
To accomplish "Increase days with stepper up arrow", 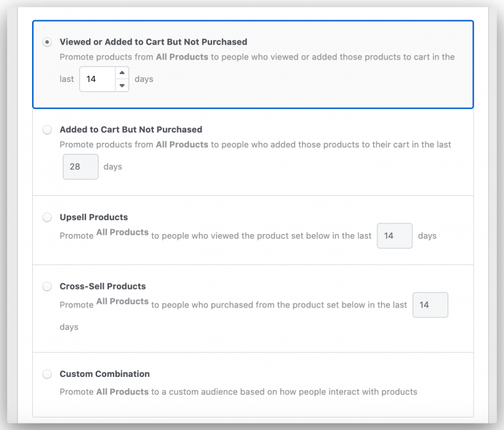I will coord(122,73).
